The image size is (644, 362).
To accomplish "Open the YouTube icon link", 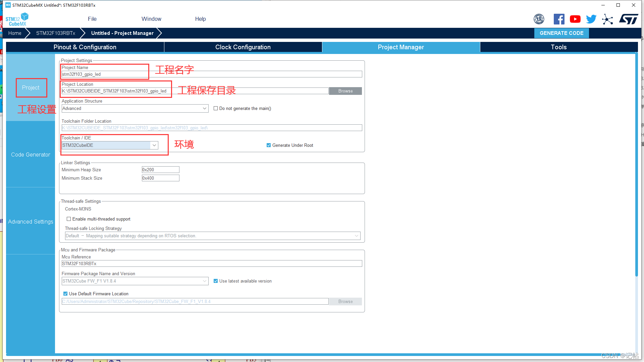I will click(x=575, y=19).
